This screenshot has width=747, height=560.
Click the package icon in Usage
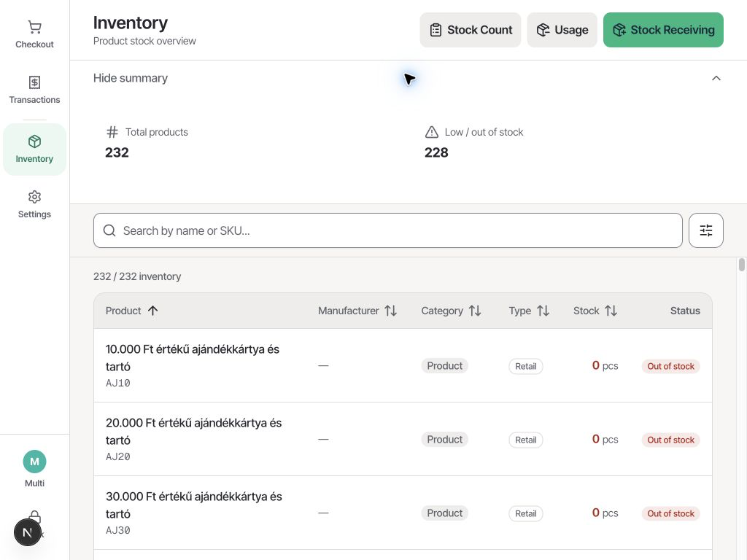pyautogui.click(x=543, y=30)
